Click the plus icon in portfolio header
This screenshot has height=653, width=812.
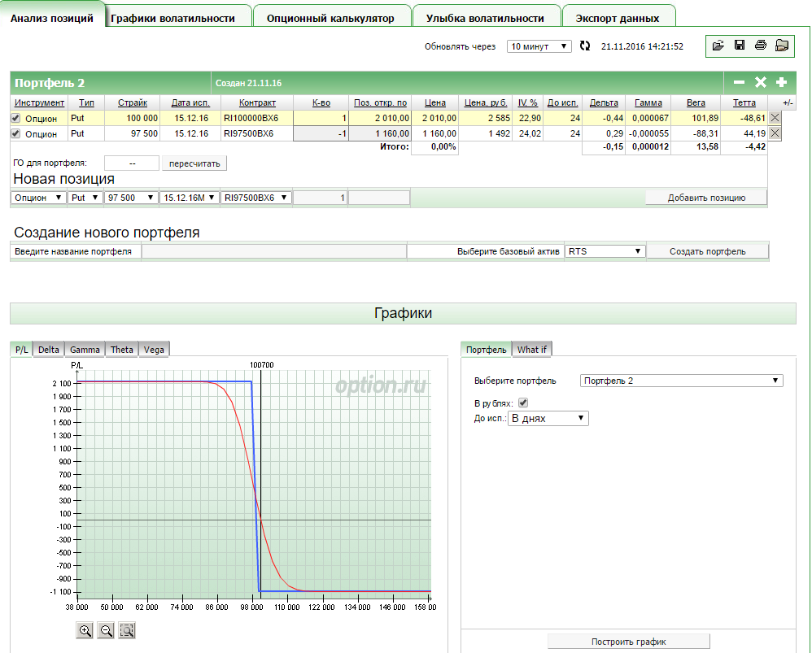click(781, 82)
